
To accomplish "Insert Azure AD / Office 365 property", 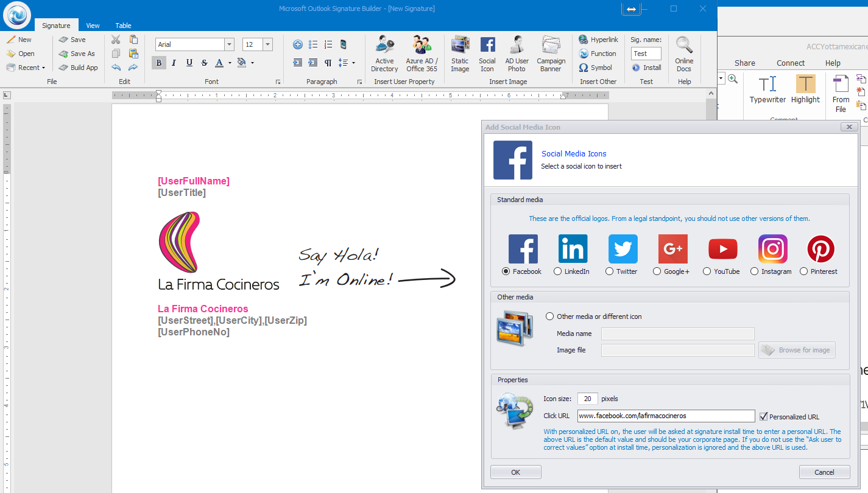I will (422, 54).
